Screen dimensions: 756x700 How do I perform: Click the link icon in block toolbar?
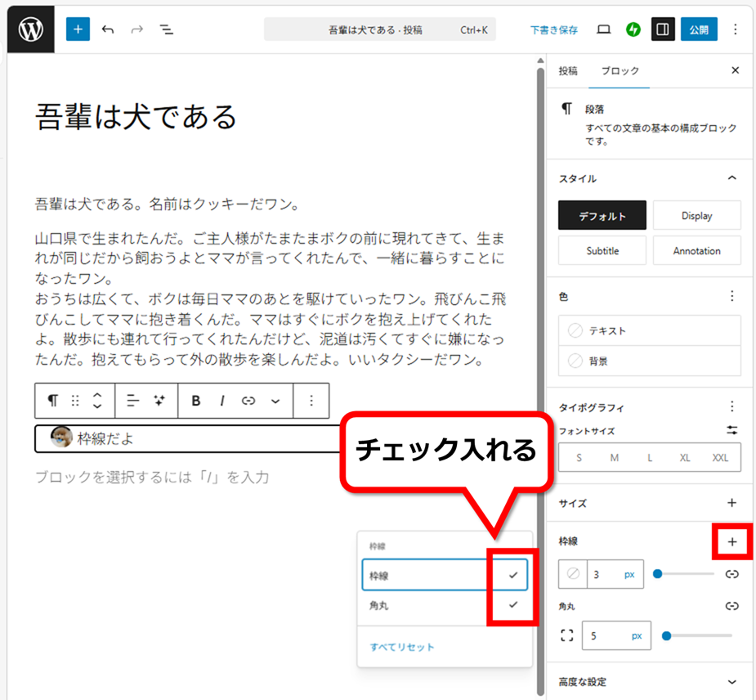248,401
